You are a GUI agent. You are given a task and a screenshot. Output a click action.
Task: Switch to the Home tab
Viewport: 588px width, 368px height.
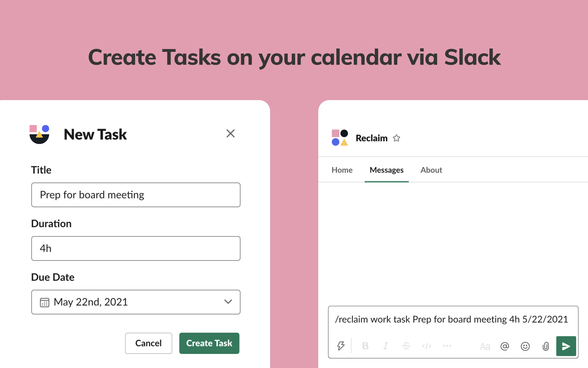tap(342, 170)
